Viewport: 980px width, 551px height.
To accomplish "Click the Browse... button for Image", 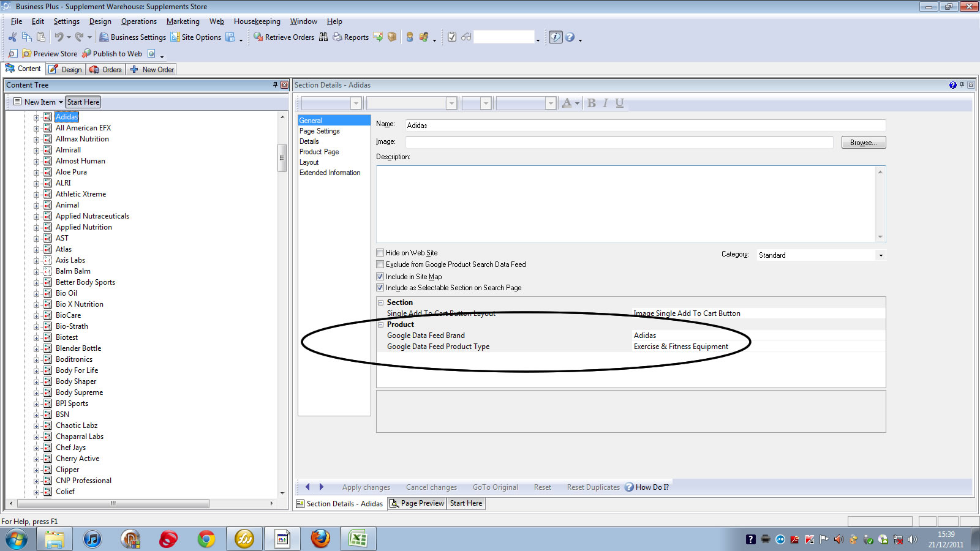I will (x=863, y=143).
